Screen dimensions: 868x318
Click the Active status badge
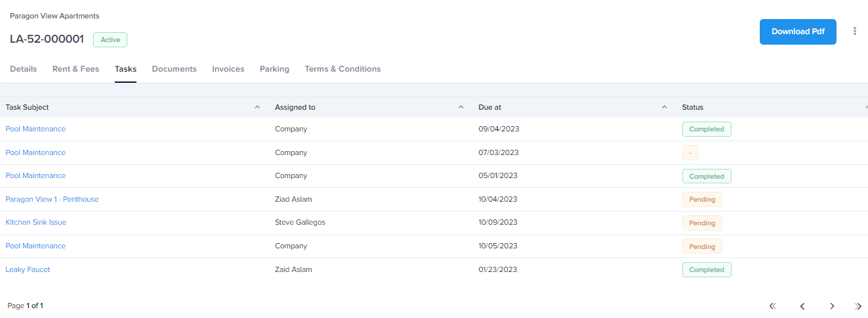(110, 39)
